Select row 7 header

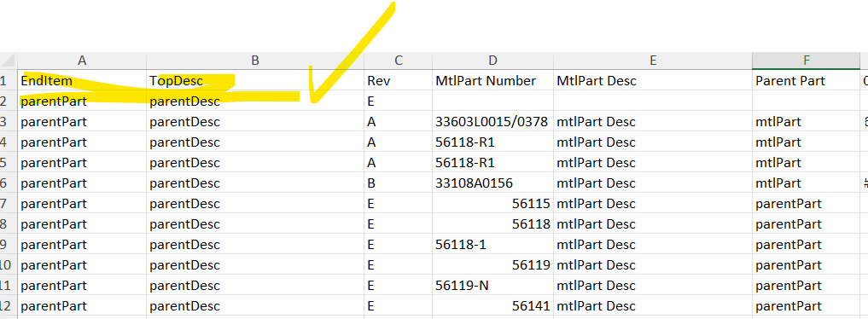tap(9, 204)
